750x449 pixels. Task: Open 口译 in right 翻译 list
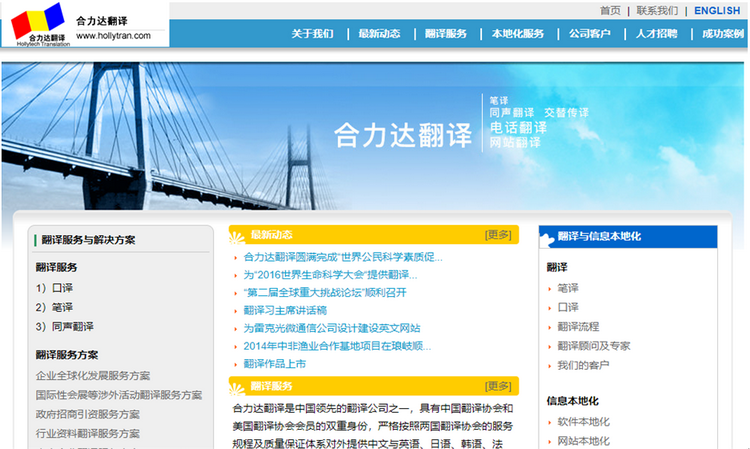point(568,307)
